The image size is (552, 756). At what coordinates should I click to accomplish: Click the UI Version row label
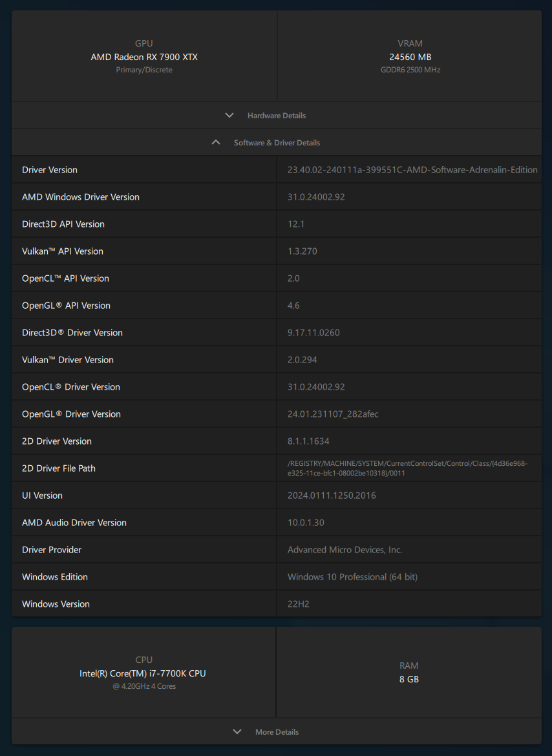(x=42, y=496)
